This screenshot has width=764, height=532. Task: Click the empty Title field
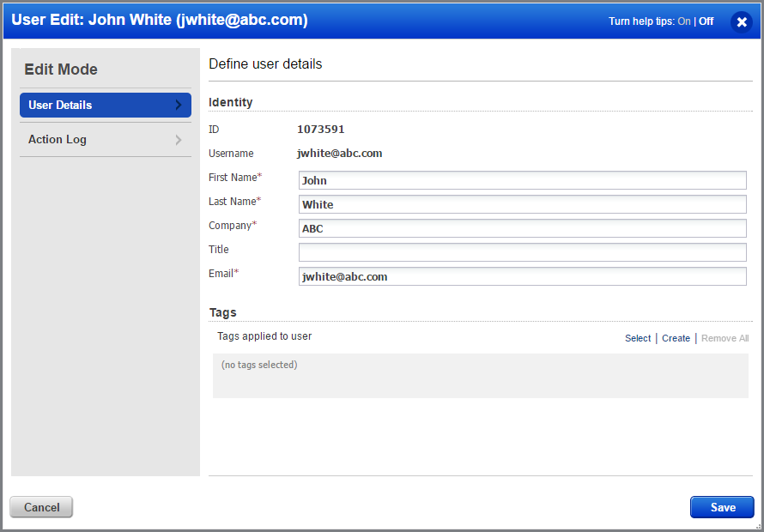(x=522, y=251)
